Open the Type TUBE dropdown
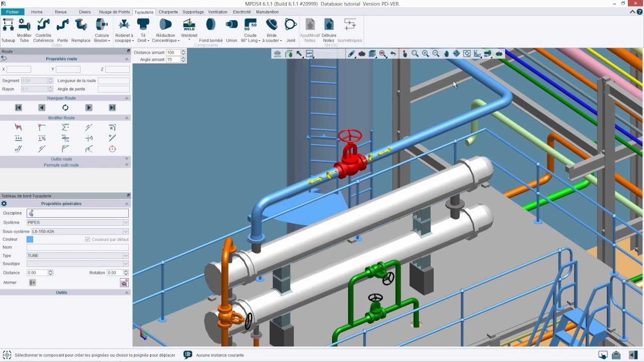 (x=126, y=255)
